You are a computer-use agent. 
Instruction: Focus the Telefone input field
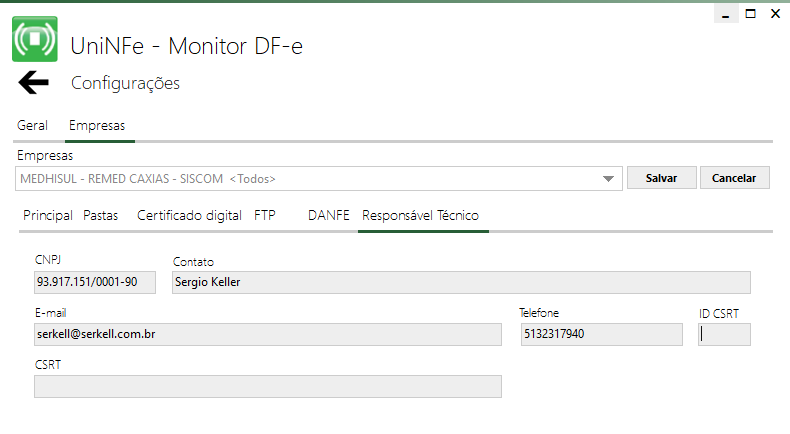click(602, 334)
